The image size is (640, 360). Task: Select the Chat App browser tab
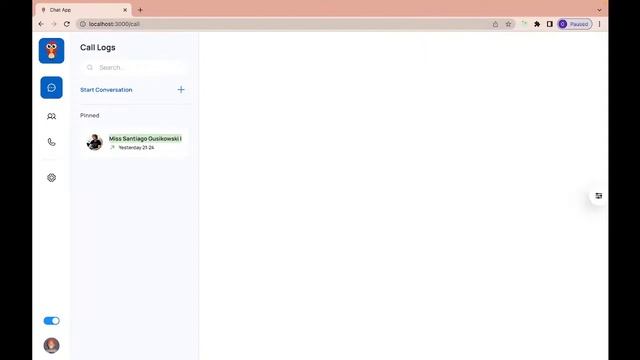[83, 10]
